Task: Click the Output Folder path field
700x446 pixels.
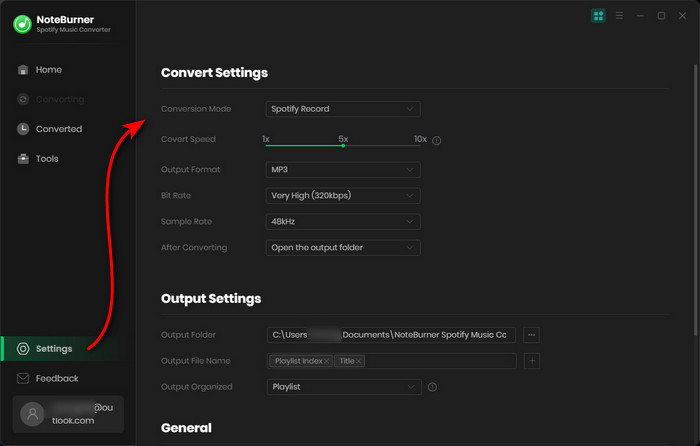Action: click(x=391, y=335)
